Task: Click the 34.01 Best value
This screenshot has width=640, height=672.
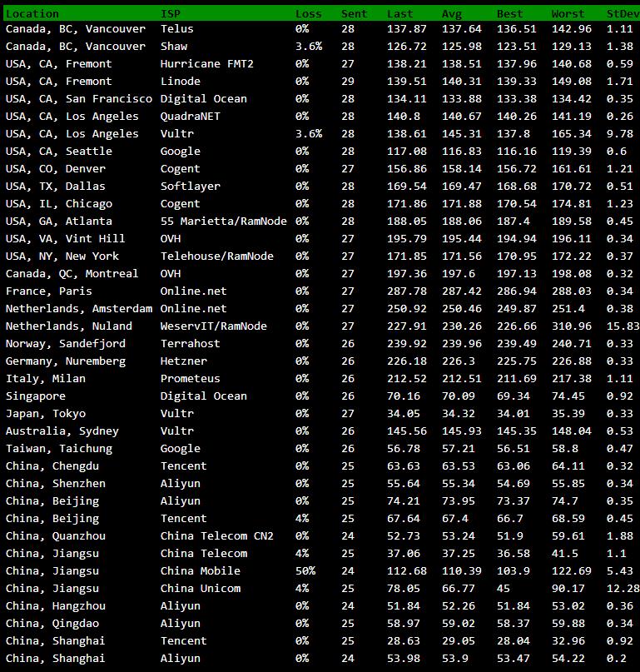Action: (x=513, y=414)
